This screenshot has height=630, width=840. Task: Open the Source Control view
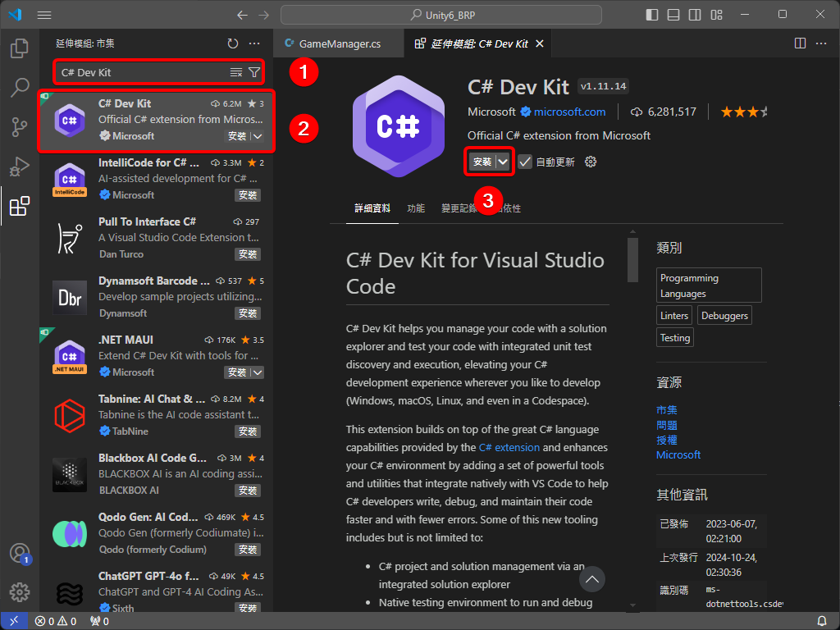[20, 127]
